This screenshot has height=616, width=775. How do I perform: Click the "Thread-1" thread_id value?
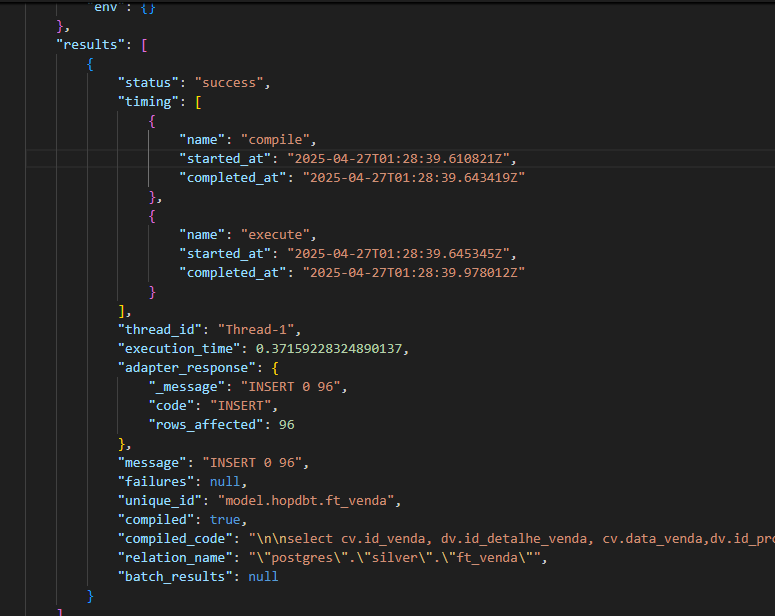[256, 330]
